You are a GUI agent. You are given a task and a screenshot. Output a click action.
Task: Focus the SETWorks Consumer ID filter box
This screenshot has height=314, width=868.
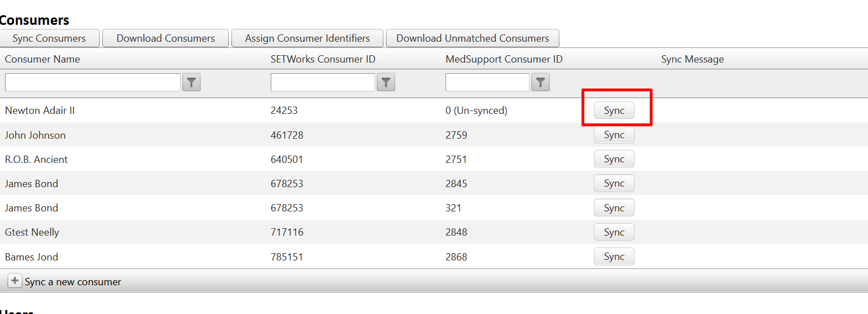click(323, 82)
